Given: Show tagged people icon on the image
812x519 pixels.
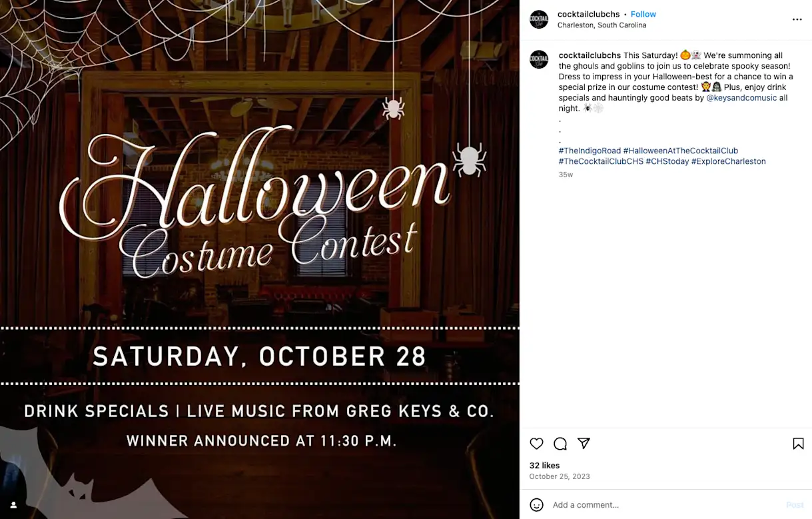Looking at the screenshot, I should (13, 505).
